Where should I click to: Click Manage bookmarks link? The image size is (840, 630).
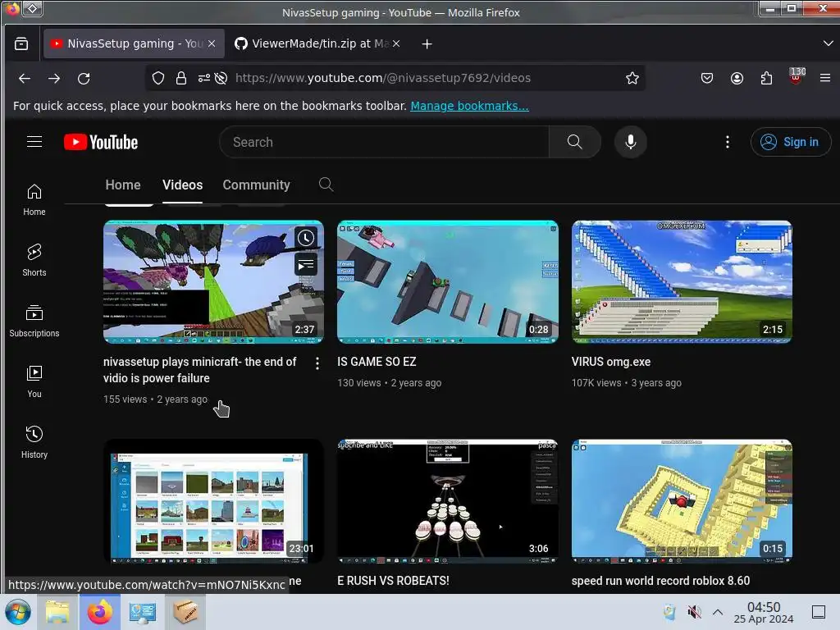point(469,106)
